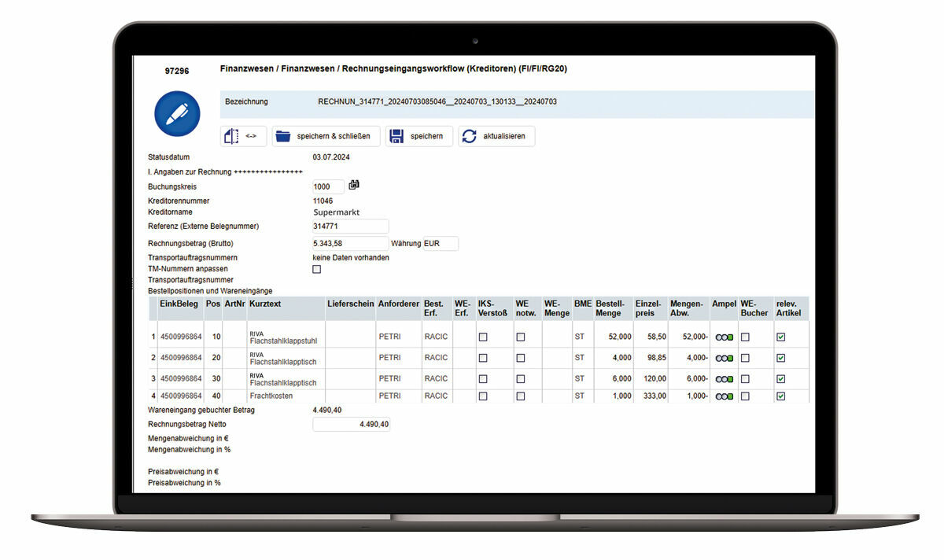Image resolution: width=944 pixels, height=560 pixels.
Task: Focus the Referenz (Externe Belegnummer) field
Action: tap(350, 227)
